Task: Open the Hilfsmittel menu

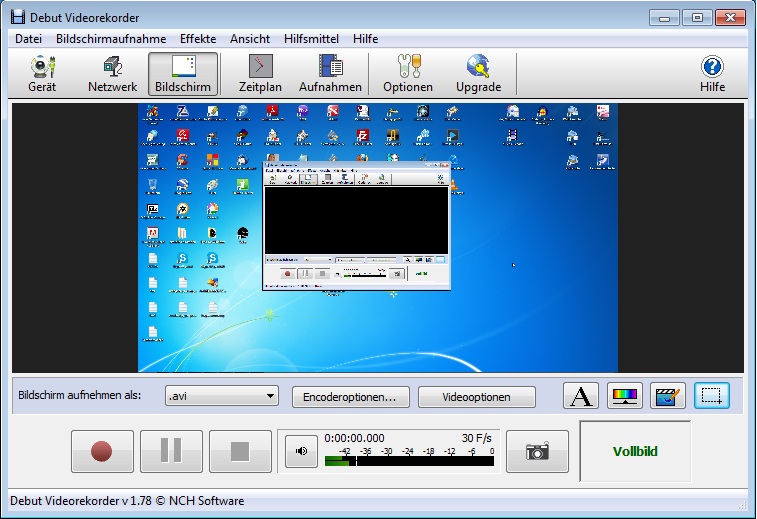Action: [311, 39]
